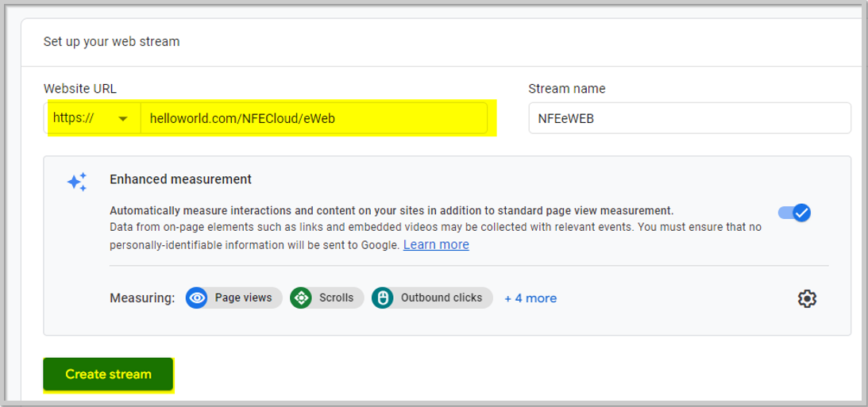Toggle the Enhanced measurement switch off

tap(794, 213)
